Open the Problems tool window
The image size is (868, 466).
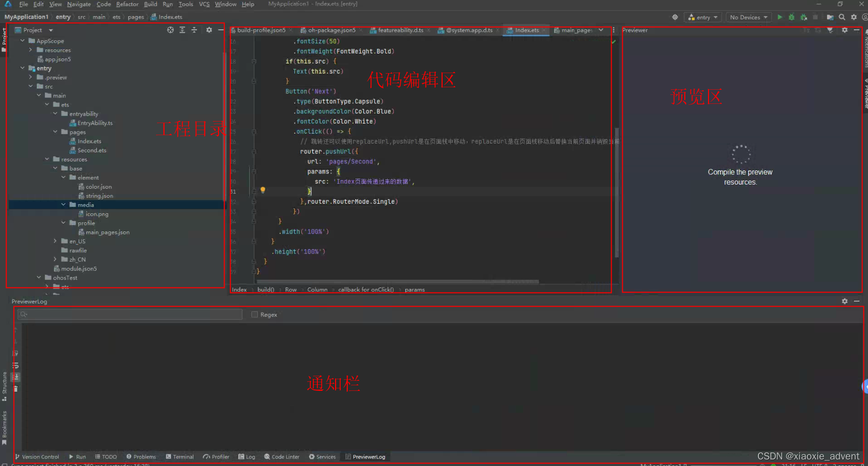pos(141,457)
